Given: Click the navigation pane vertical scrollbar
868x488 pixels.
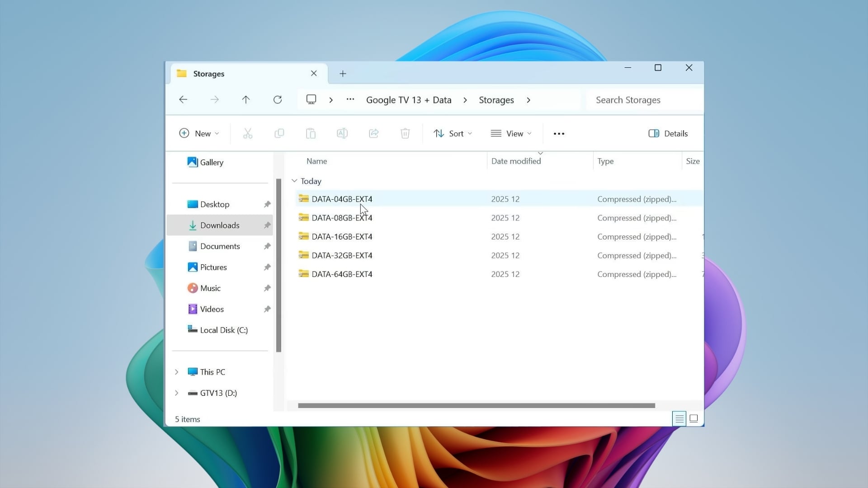Looking at the screenshot, I should click(278, 265).
